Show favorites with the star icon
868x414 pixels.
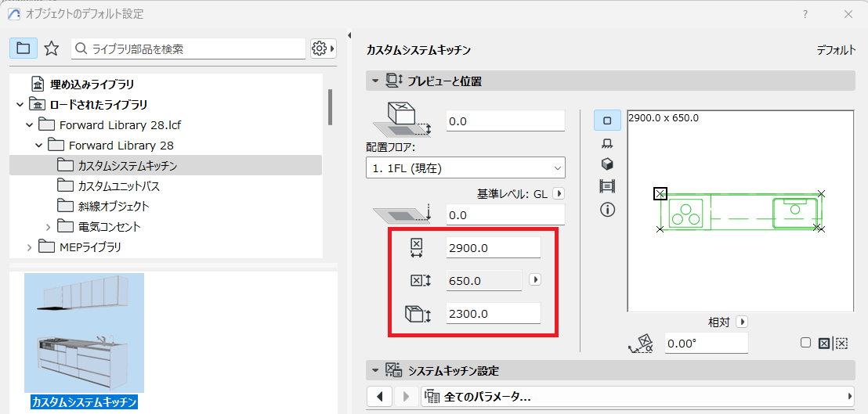coord(52,49)
